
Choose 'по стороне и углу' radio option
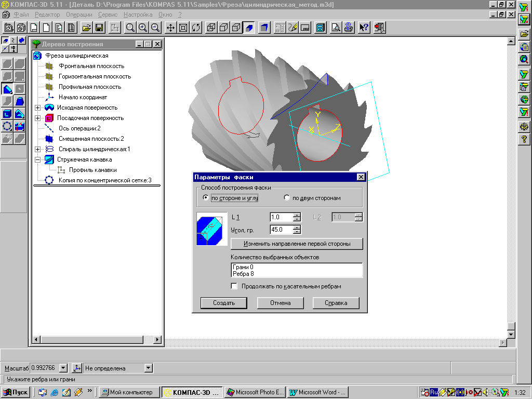[206, 197]
